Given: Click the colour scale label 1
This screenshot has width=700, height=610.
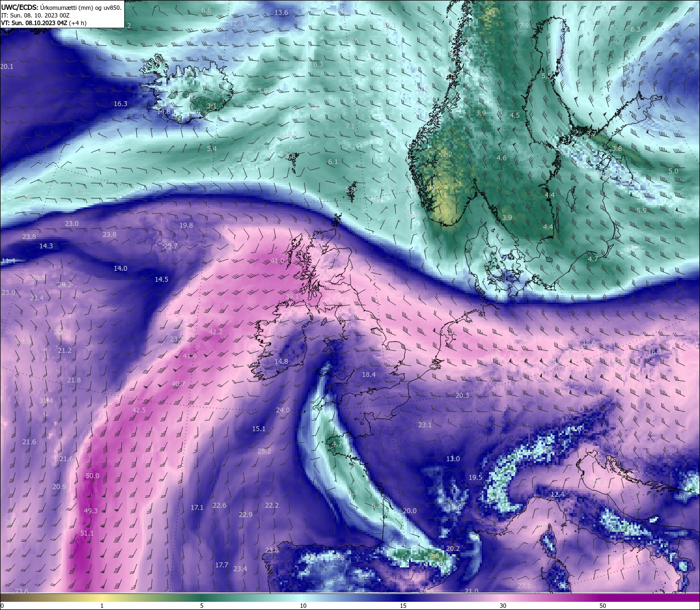Looking at the screenshot, I should (x=102, y=606).
